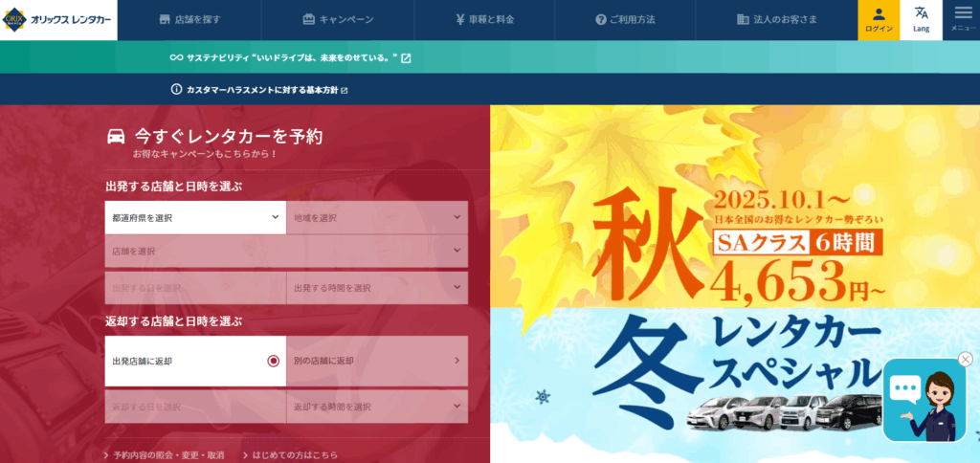Click the info icon beside カスタマーハラスメント notice

tap(176, 89)
